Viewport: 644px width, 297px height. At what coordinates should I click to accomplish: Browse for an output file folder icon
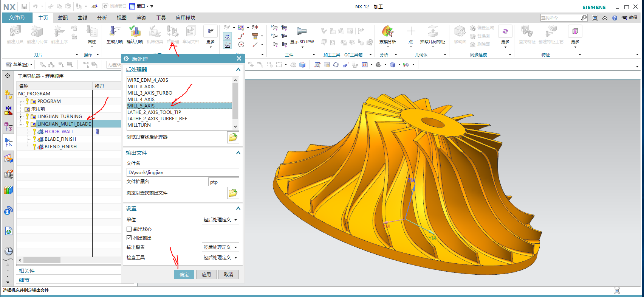tap(233, 193)
